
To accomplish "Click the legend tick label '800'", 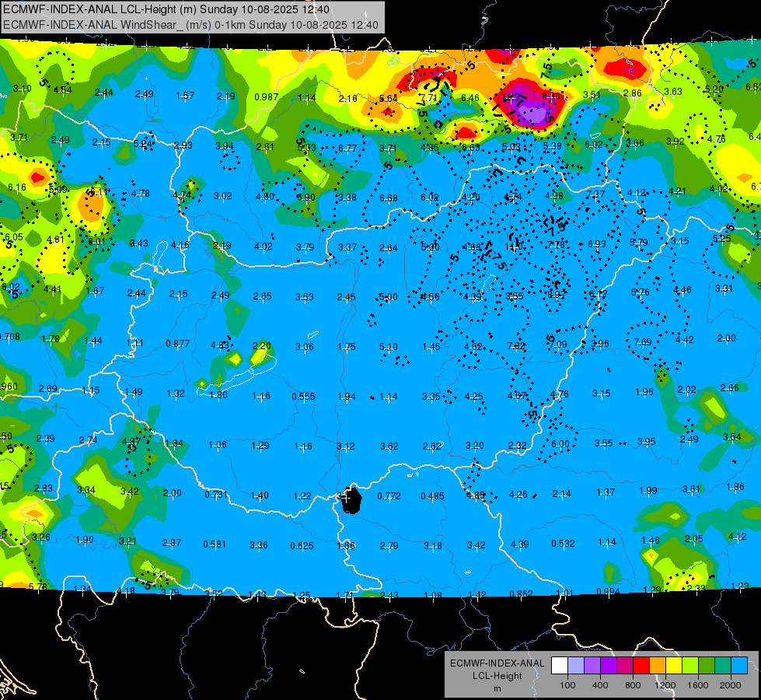I will point(633,685).
